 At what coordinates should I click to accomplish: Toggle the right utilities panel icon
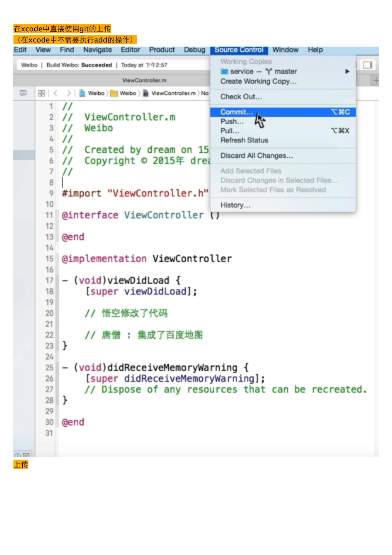point(367,65)
